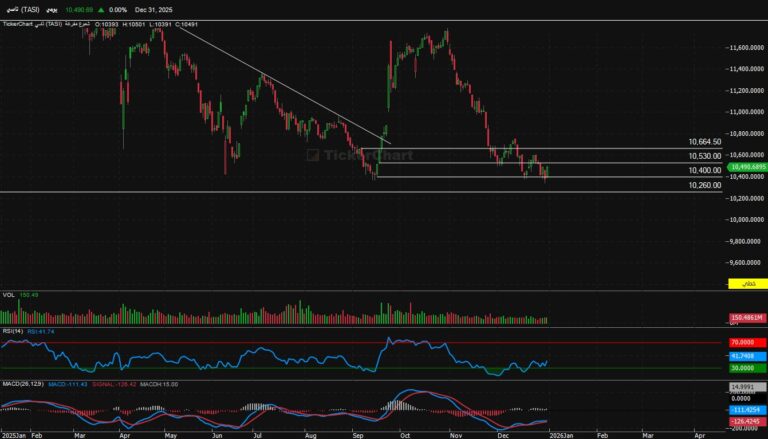Select the 10,400.00 support level label
The image size is (768, 439).
click(704, 170)
